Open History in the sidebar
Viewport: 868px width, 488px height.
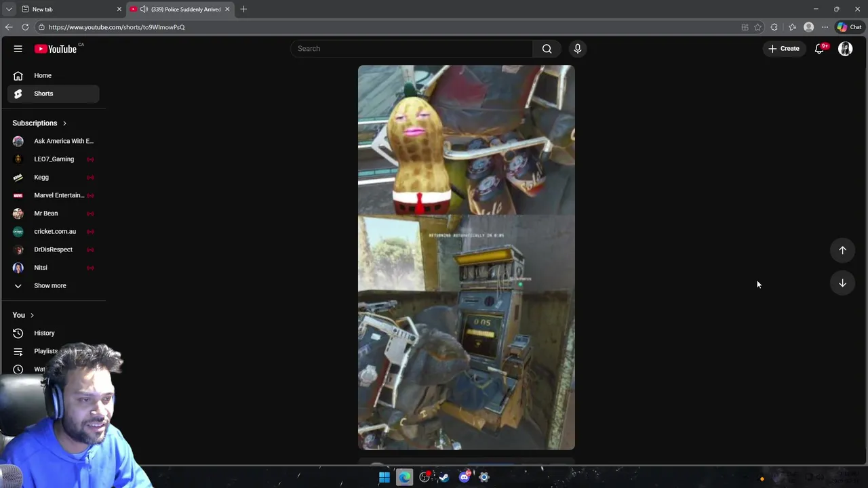point(54,333)
